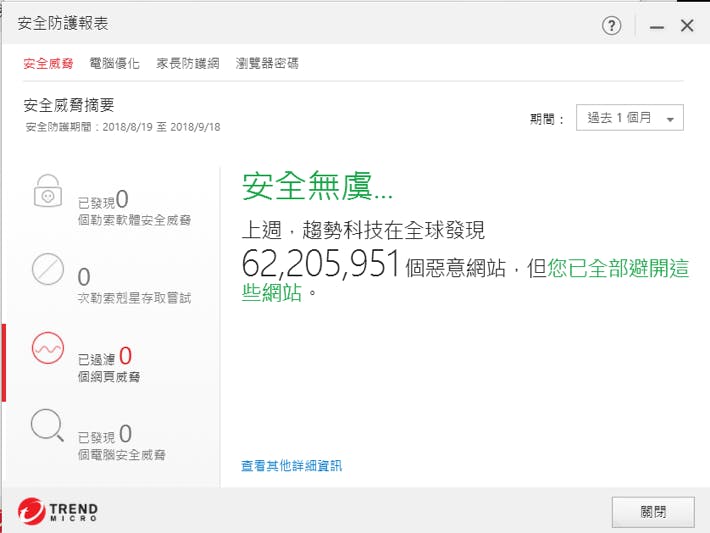Select 個網頁威脅 summary item
Image resolution: width=710 pixels, height=533 pixels.
(110, 376)
